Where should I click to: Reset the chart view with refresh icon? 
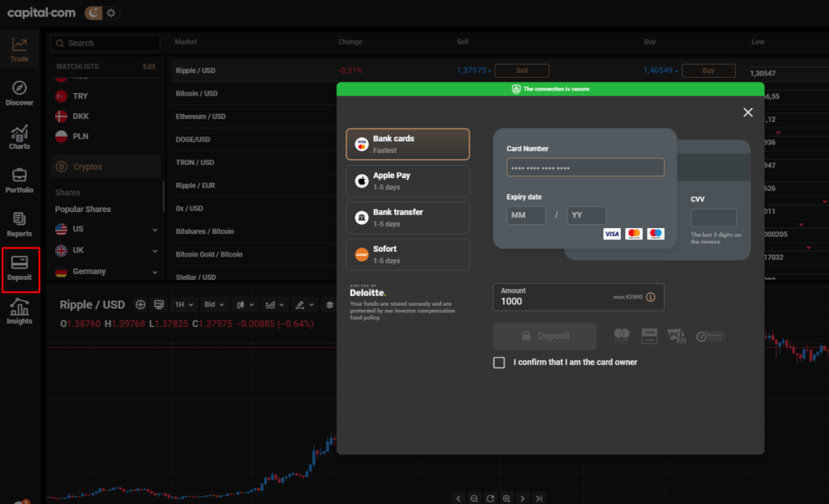(x=491, y=498)
